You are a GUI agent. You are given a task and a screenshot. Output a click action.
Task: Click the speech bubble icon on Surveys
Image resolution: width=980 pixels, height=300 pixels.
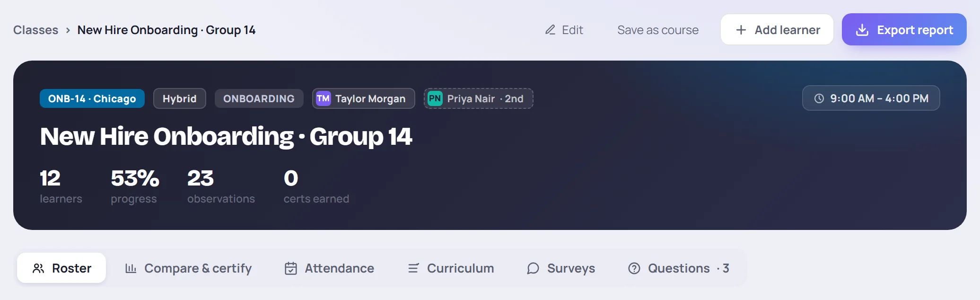pyautogui.click(x=533, y=268)
